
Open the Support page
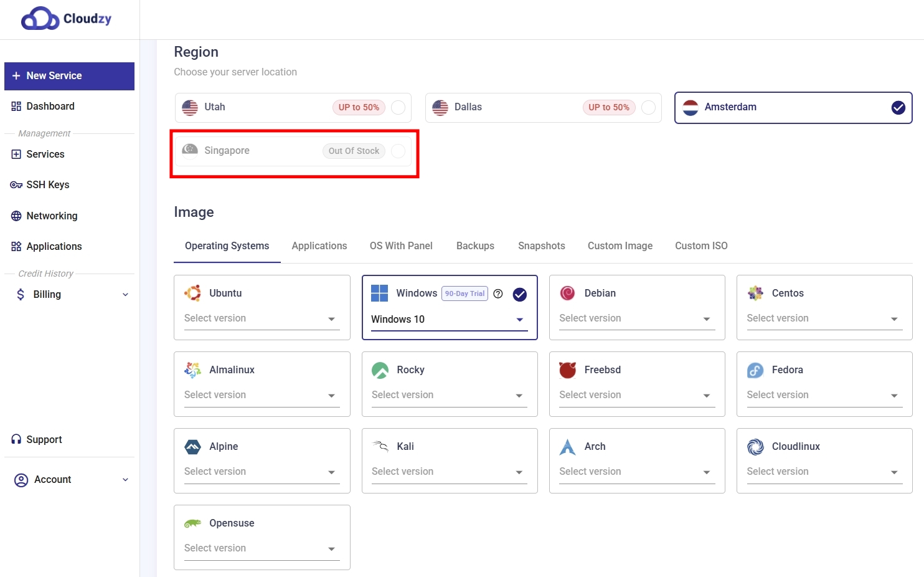pyautogui.click(x=44, y=440)
